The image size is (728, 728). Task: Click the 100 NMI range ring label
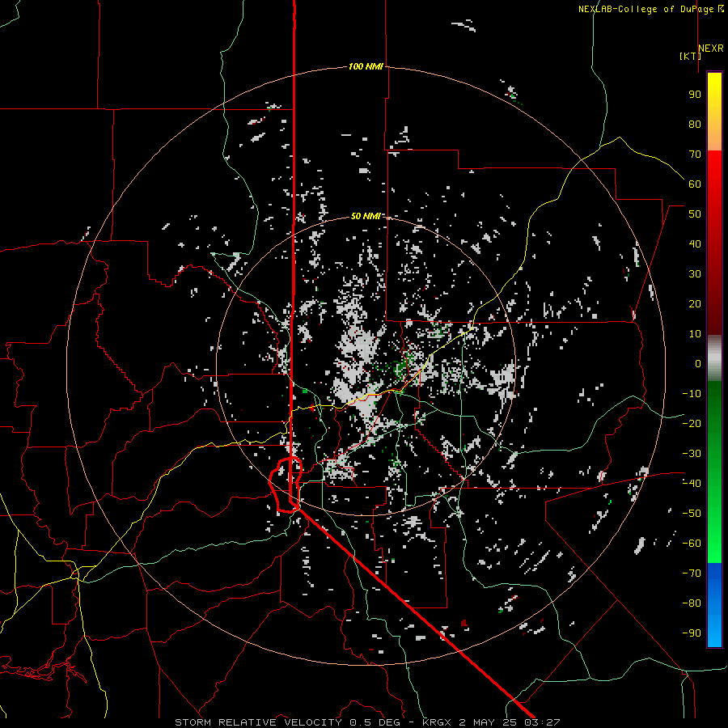[x=366, y=67]
